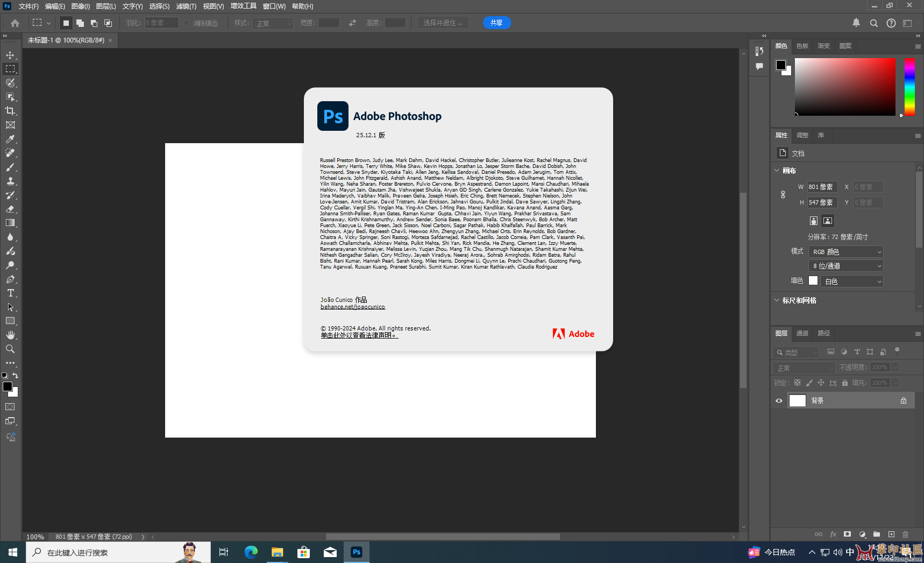
Task: Toggle Quick Mask mode
Action: (10, 407)
